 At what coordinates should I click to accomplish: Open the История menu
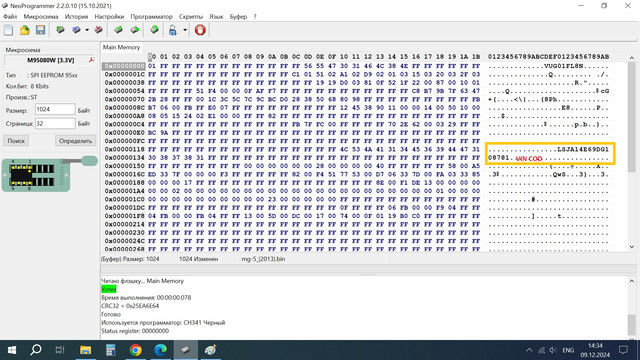[x=76, y=17]
